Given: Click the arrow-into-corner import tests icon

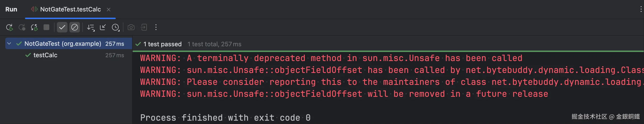Looking at the screenshot, I should [103, 27].
